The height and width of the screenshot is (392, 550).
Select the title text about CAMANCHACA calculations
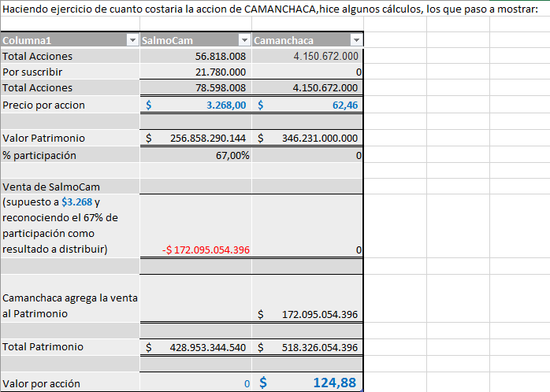pos(270,9)
